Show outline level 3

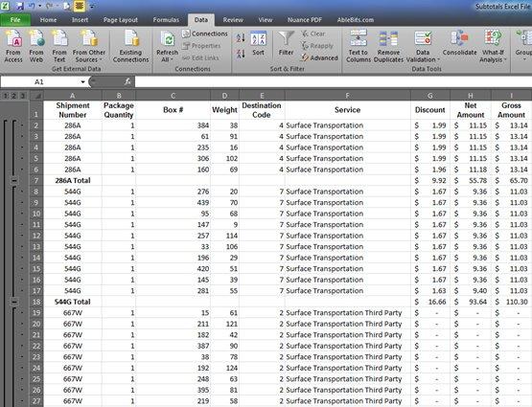tap(22, 96)
